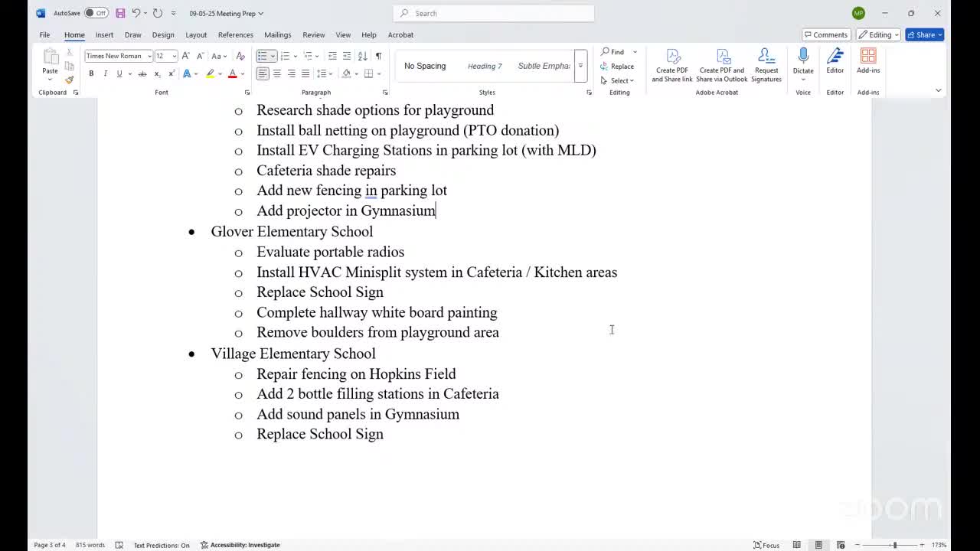Apply strikethrough formatting
The image size is (980, 551).
click(x=142, y=73)
